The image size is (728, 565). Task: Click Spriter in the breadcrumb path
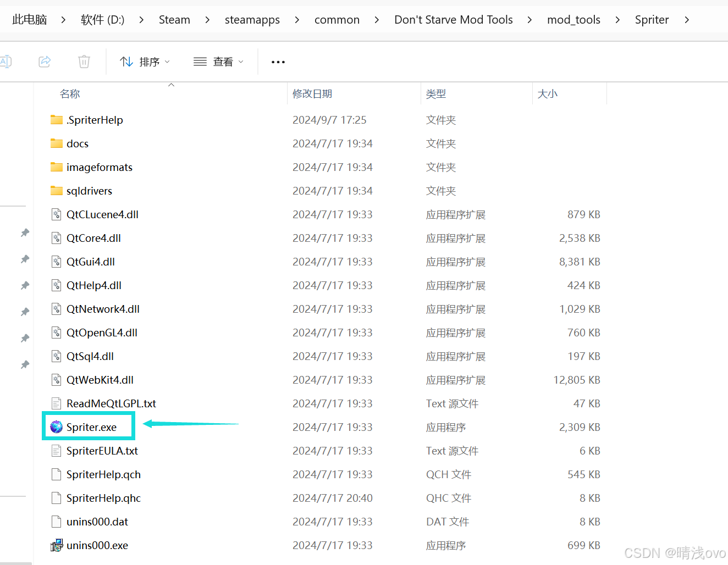click(x=652, y=20)
